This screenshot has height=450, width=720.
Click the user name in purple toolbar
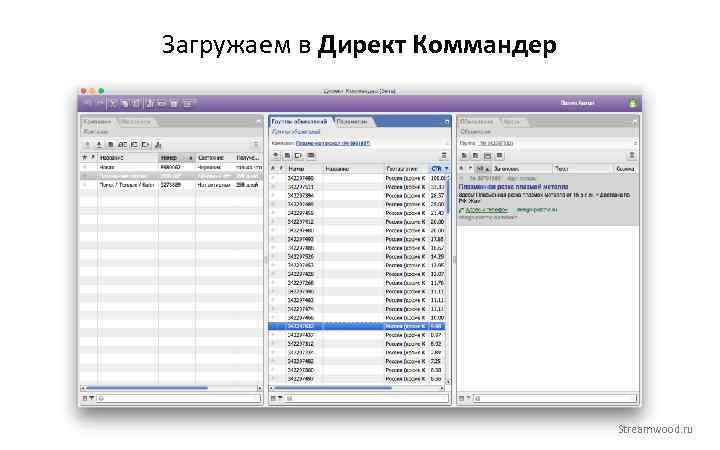(x=577, y=103)
